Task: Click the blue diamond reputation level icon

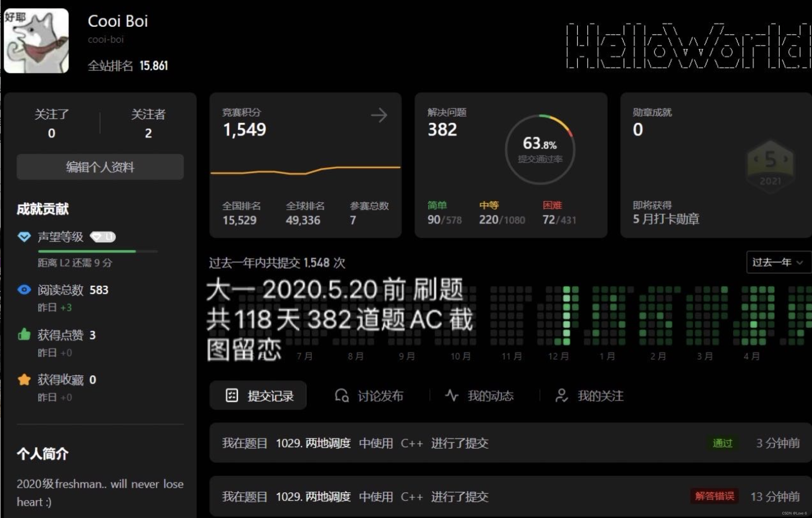Action: [24, 237]
